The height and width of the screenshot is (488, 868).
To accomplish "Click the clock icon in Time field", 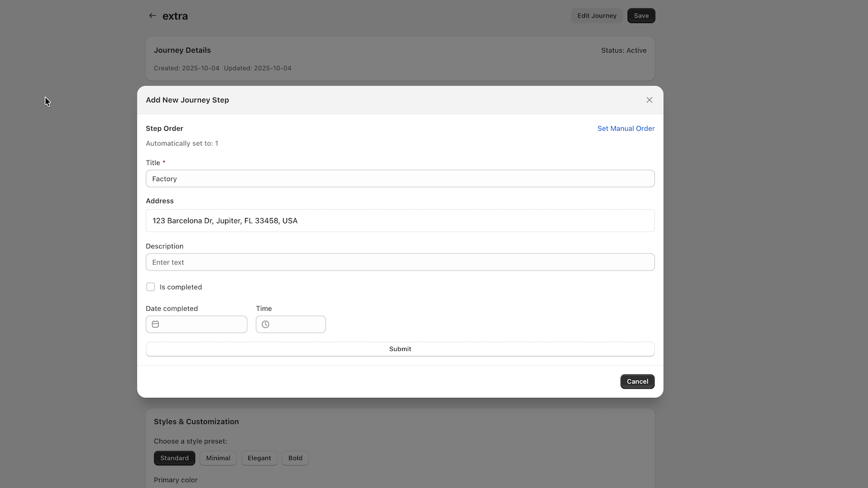I will [265, 324].
